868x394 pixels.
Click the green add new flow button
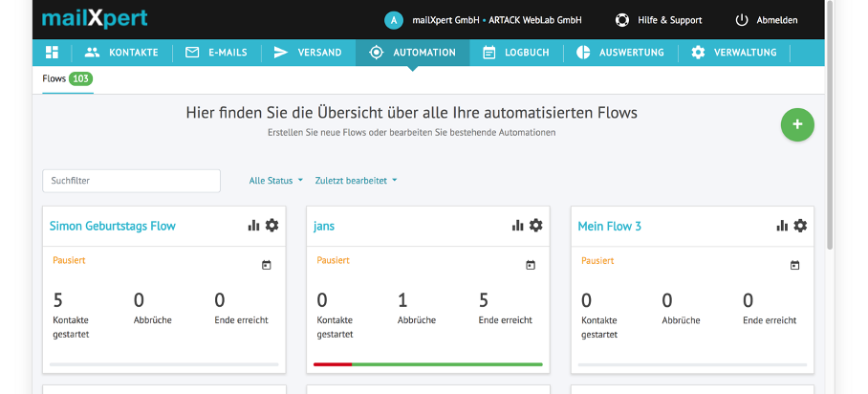tap(797, 125)
